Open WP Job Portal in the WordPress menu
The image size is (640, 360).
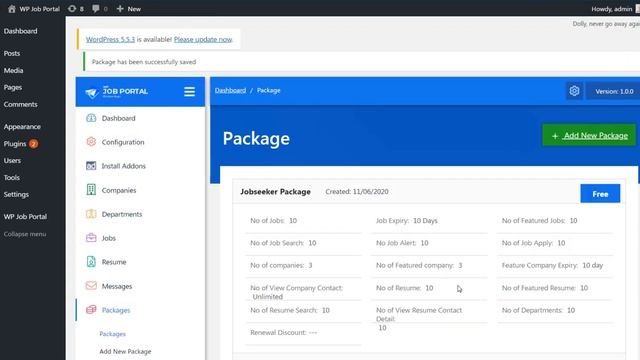pos(25,217)
